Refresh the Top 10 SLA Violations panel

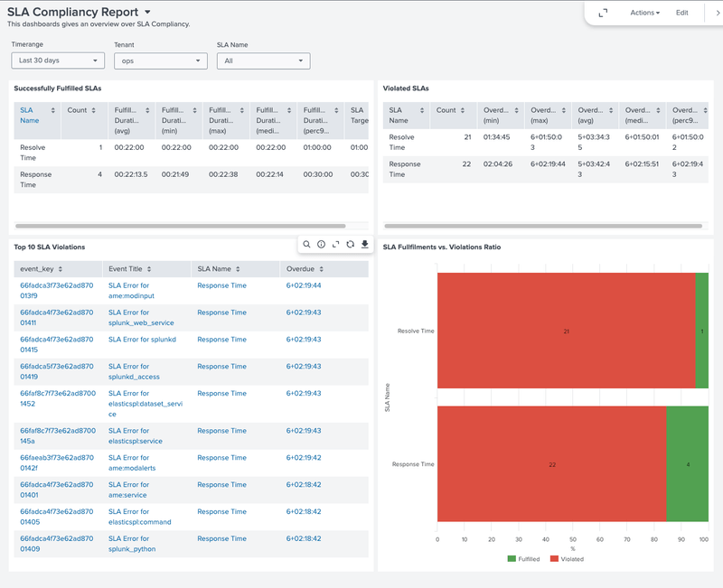(x=351, y=244)
